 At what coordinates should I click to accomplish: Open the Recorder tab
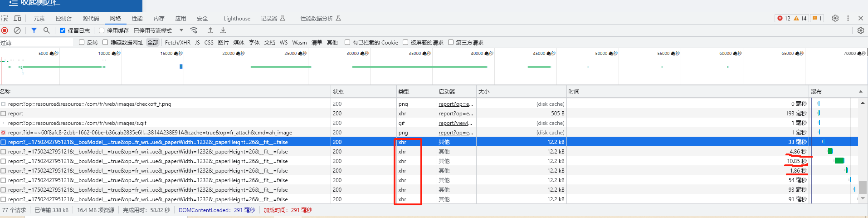[x=273, y=18]
